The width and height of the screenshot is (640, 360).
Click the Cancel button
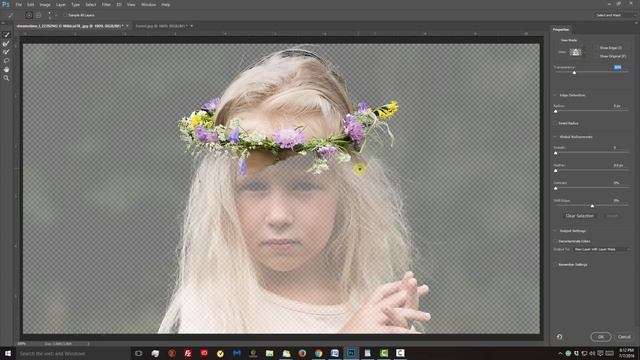point(624,337)
